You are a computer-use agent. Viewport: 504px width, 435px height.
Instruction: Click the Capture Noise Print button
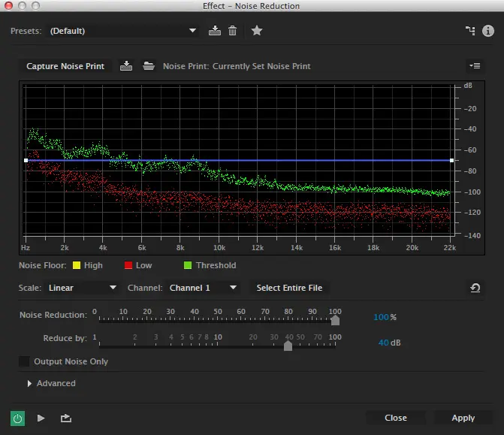[x=65, y=66]
